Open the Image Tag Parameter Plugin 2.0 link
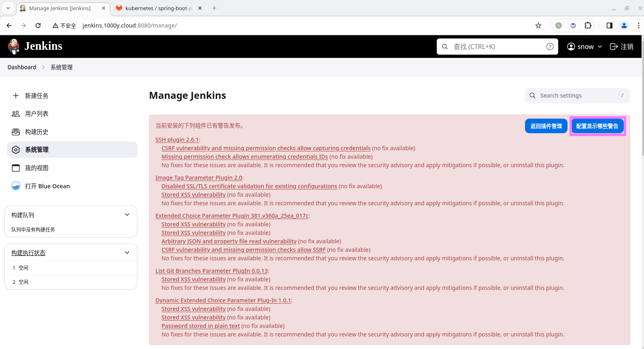644x349 pixels. pyautogui.click(x=199, y=178)
